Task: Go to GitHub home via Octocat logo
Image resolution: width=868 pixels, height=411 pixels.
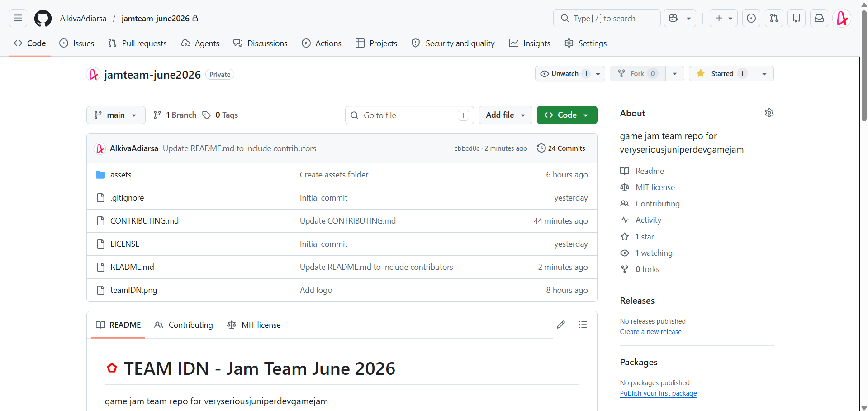Action: [43, 19]
